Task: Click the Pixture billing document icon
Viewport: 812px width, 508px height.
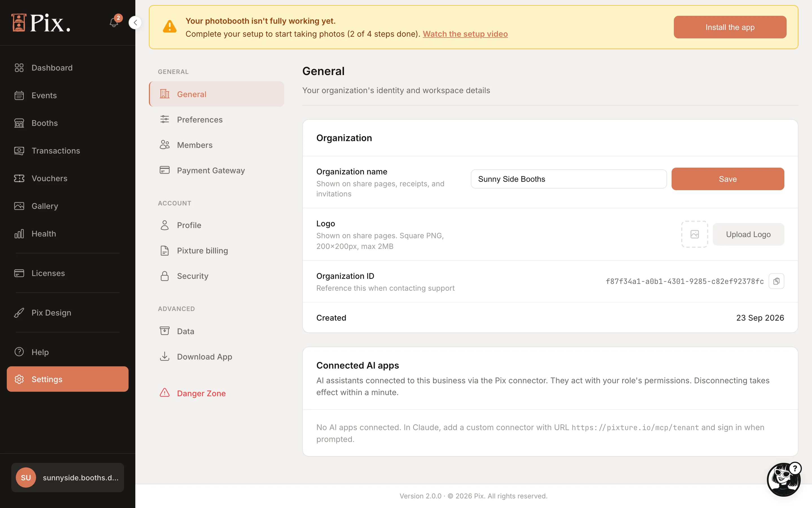Action: [x=164, y=251]
